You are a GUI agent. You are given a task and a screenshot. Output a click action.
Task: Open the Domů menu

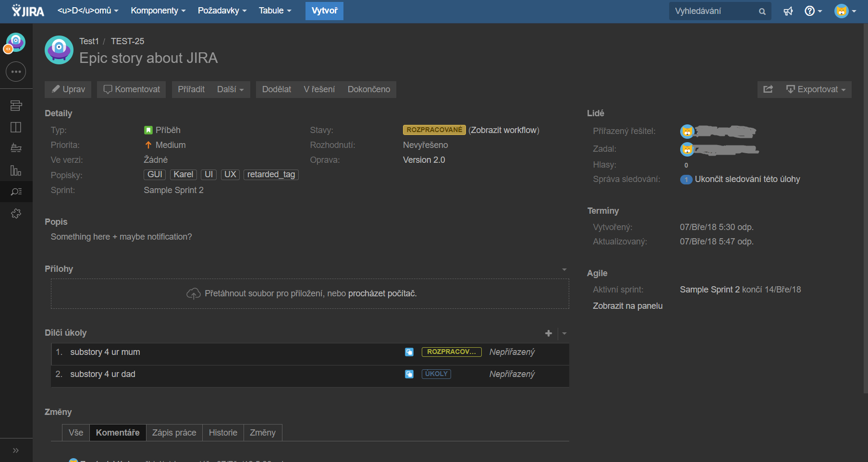(88, 11)
